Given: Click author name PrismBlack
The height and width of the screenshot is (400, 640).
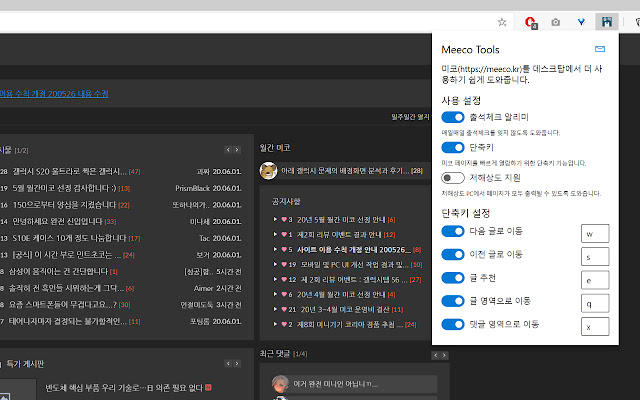Looking at the screenshot, I should pyautogui.click(x=192, y=188).
